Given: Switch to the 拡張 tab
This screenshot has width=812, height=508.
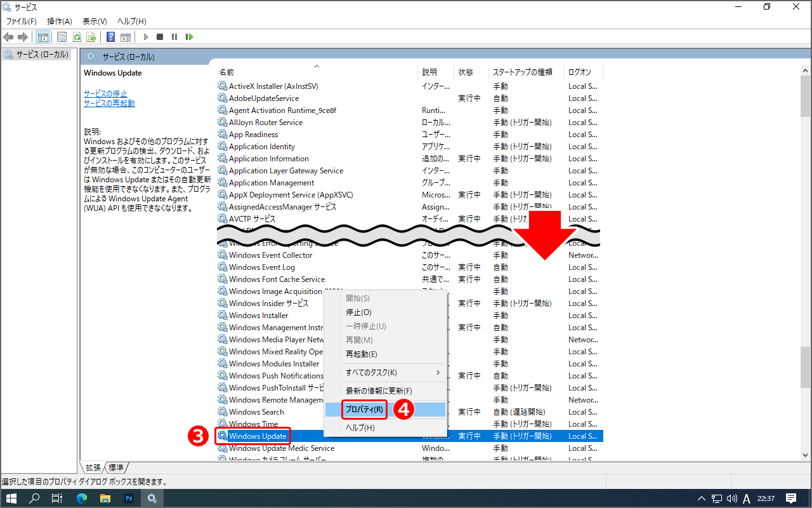Looking at the screenshot, I should pyautogui.click(x=93, y=467).
